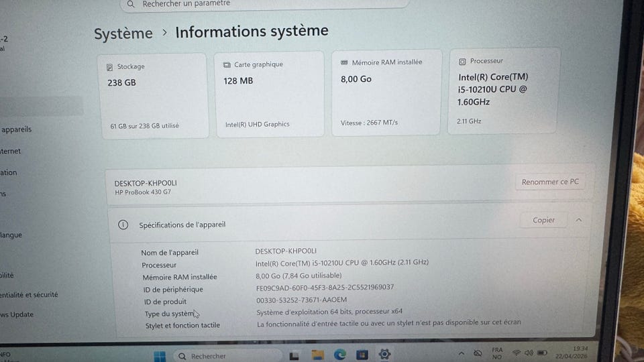Viewport: 644px width, 362px height.
Task: Open the langue sidebar item
Action: coord(11,235)
